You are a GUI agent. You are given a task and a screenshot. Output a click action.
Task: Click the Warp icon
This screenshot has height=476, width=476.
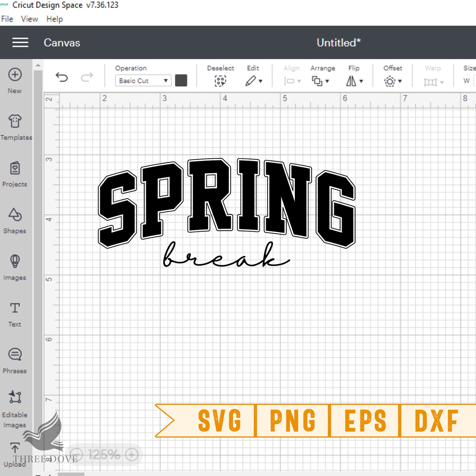point(430,82)
